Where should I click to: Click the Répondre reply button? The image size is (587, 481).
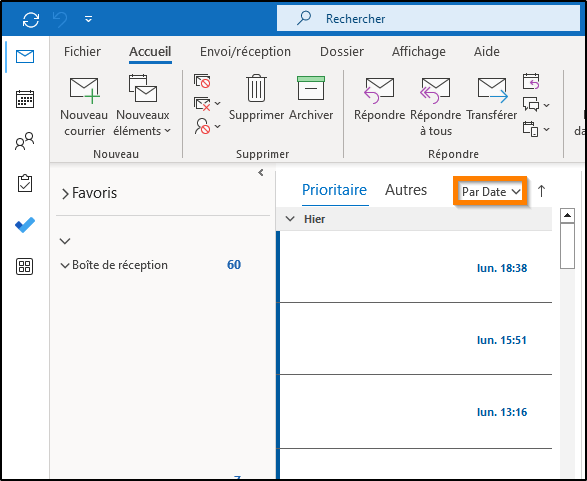click(379, 98)
